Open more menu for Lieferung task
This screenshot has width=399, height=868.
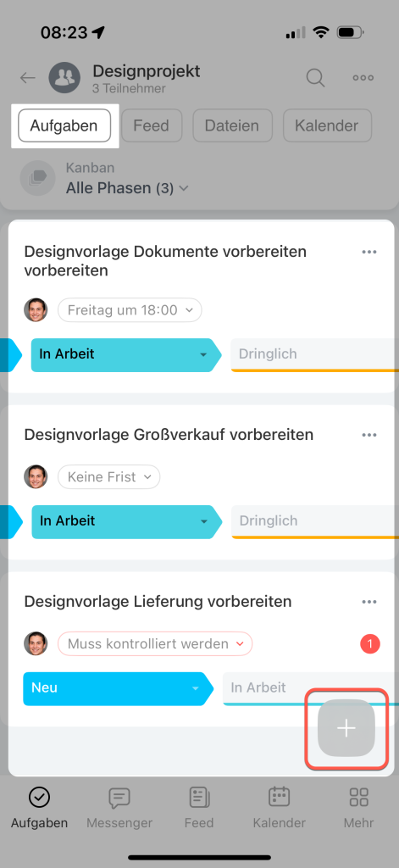(x=369, y=602)
